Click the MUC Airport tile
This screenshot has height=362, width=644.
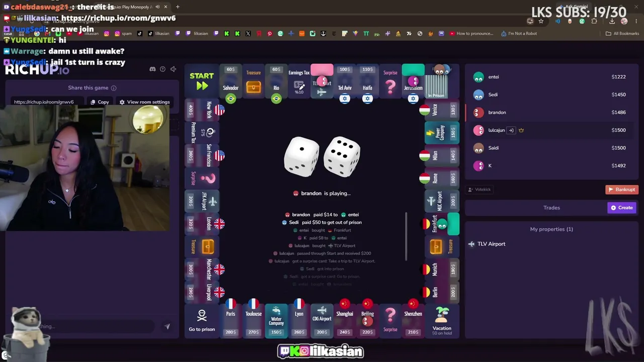point(442,201)
